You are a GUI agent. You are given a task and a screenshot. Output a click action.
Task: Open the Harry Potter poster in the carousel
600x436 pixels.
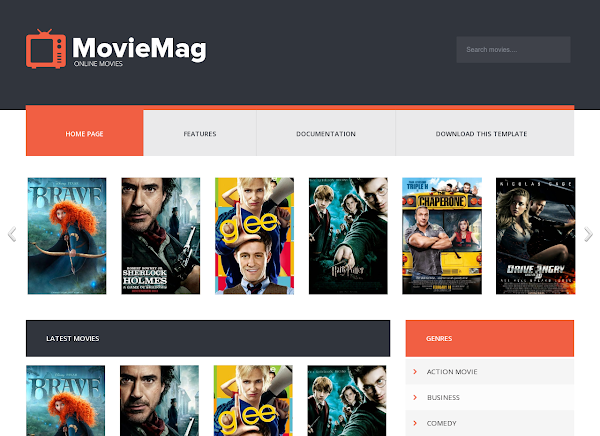pos(348,236)
